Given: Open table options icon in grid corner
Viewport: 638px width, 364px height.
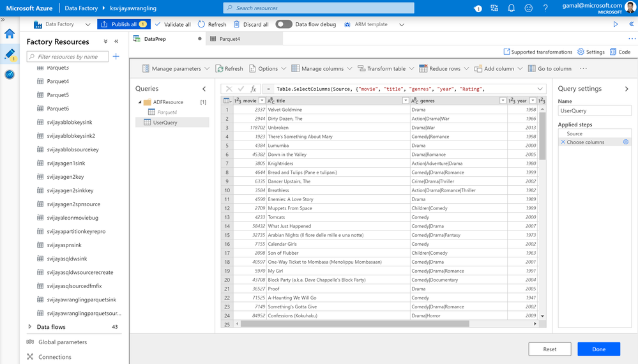Looking at the screenshot, I should (x=227, y=100).
